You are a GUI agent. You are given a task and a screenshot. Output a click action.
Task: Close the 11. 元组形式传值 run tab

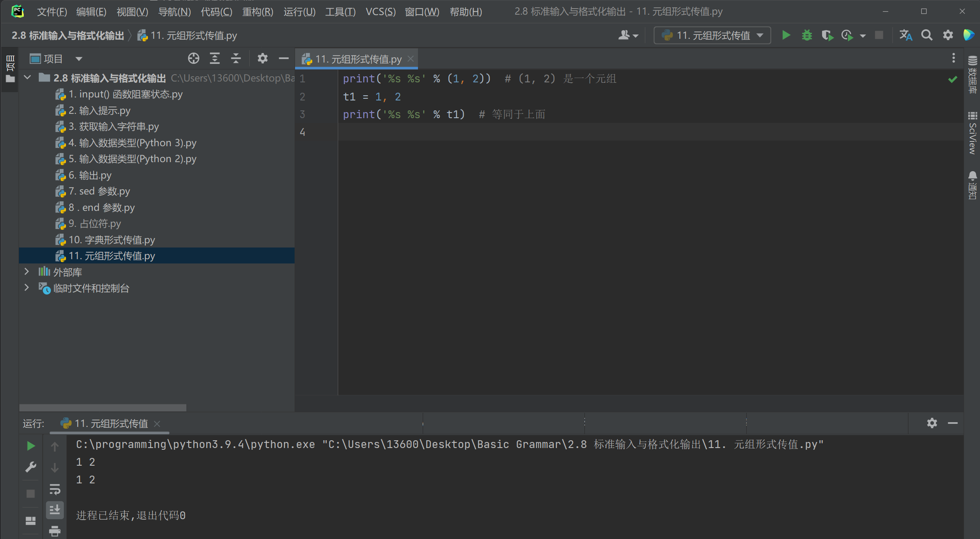[x=157, y=423]
